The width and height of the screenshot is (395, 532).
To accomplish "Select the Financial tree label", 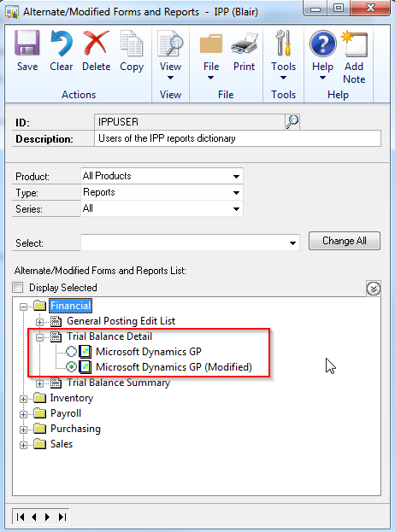I will (x=71, y=306).
